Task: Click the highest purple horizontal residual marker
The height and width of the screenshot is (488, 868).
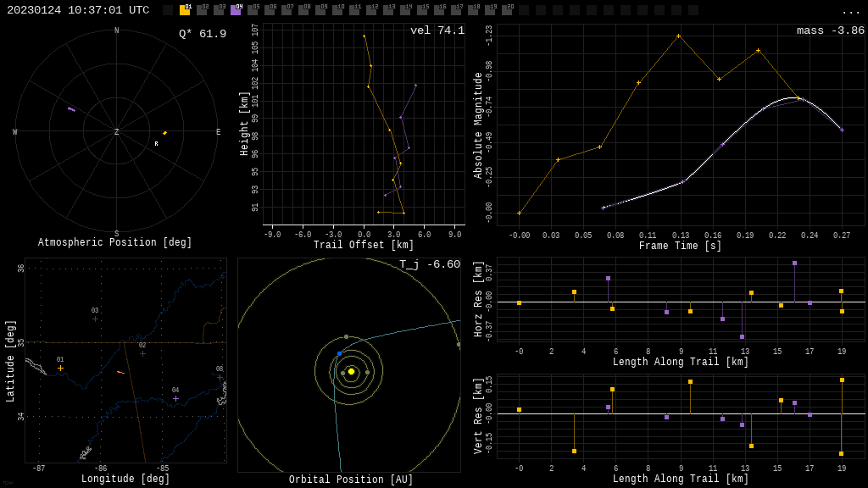Action: [794, 263]
